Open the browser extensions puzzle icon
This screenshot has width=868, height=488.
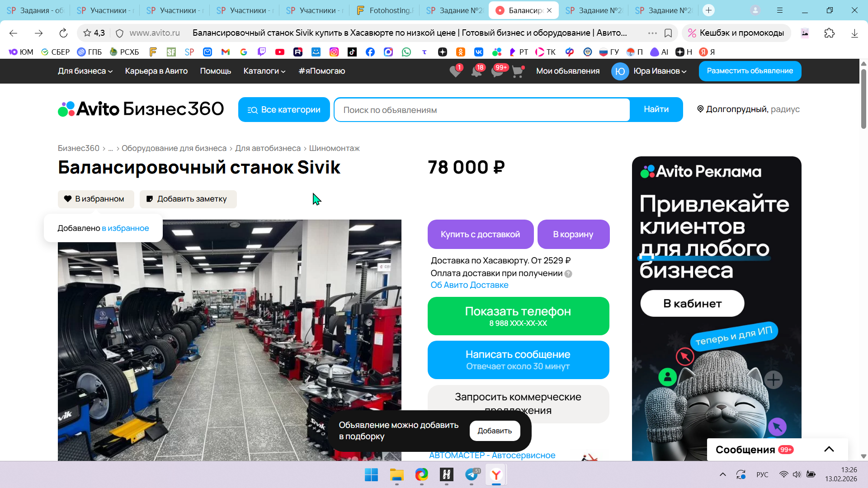[x=829, y=33]
